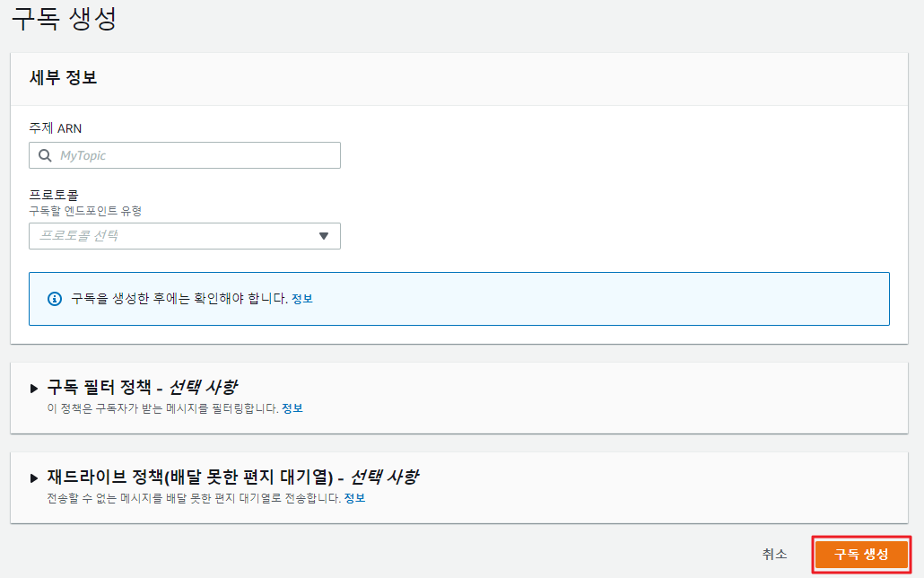Click the 구독 필터 정책 - 선택 사항 heading
Image resolution: width=924 pixels, height=578 pixels.
pos(143,388)
